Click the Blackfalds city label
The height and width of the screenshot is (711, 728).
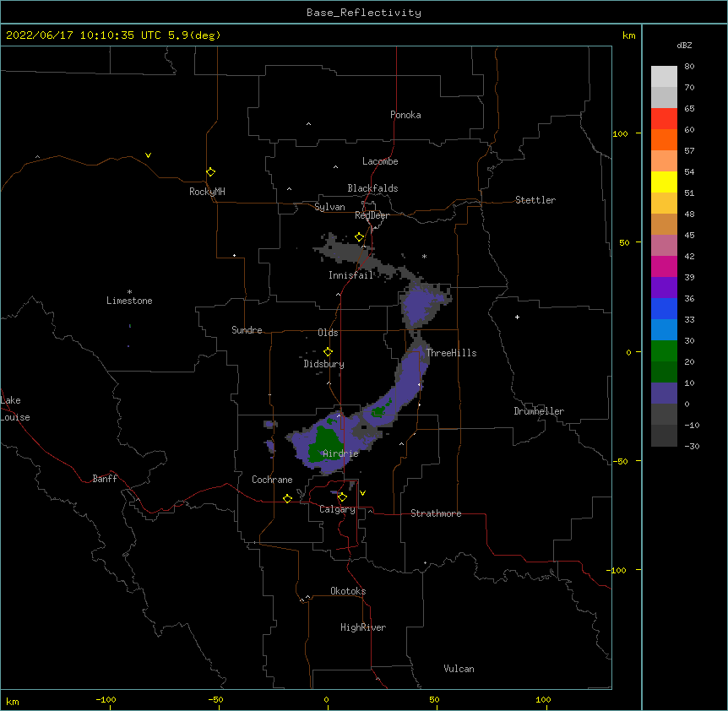pos(372,188)
